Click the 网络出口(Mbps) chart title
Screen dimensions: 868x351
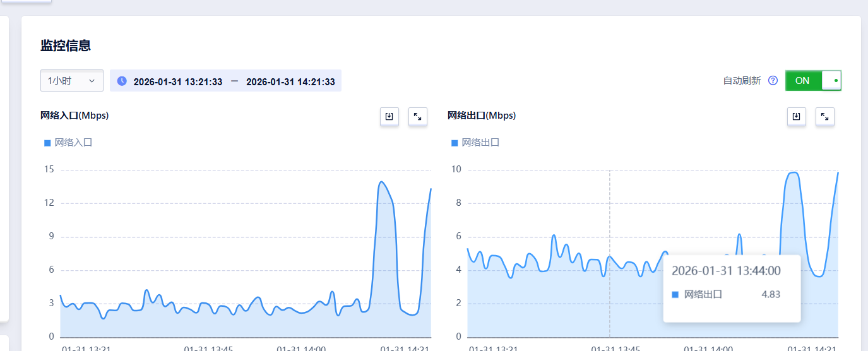click(482, 116)
